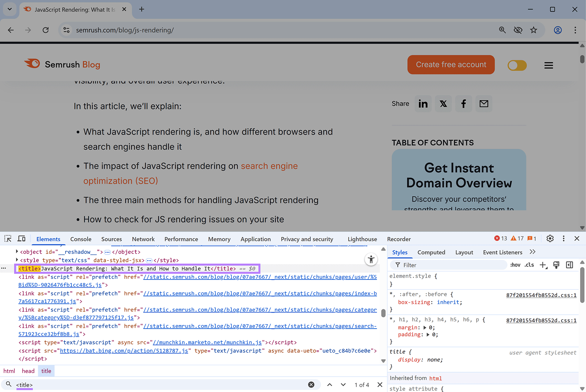586x392 pixels.
Task: Toggle the device toolbar
Action: pyautogui.click(x=21, y=238)
